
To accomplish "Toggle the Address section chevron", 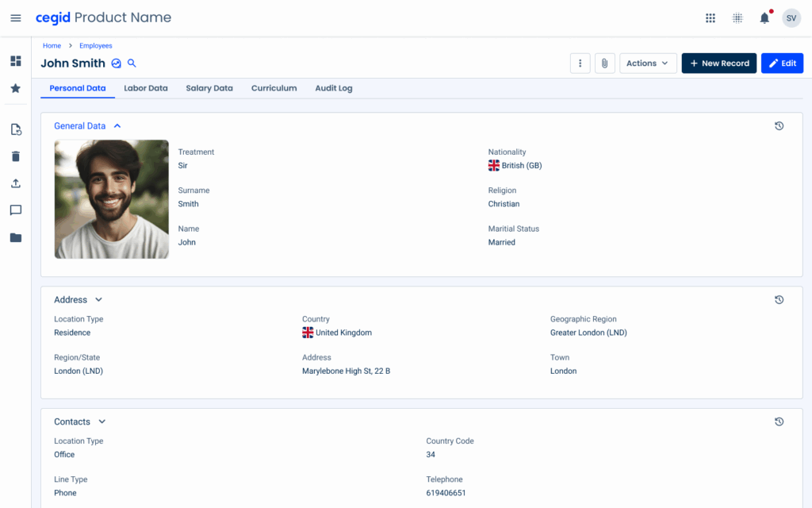I will pos(99,300).
